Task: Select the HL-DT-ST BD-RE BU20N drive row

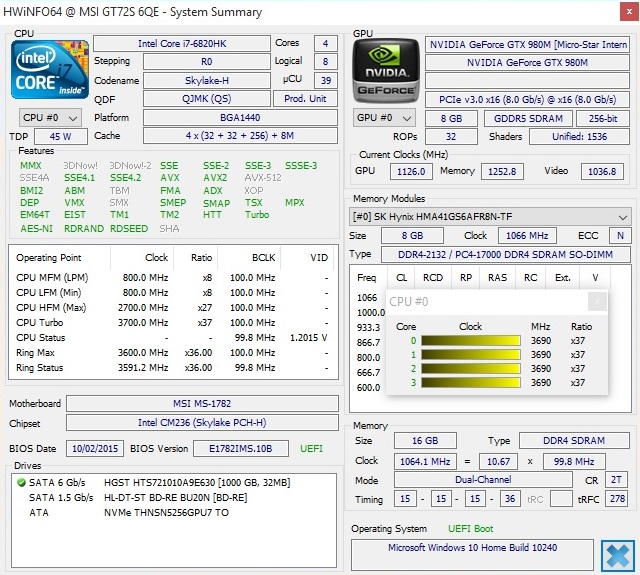Action: pos(173,498)
